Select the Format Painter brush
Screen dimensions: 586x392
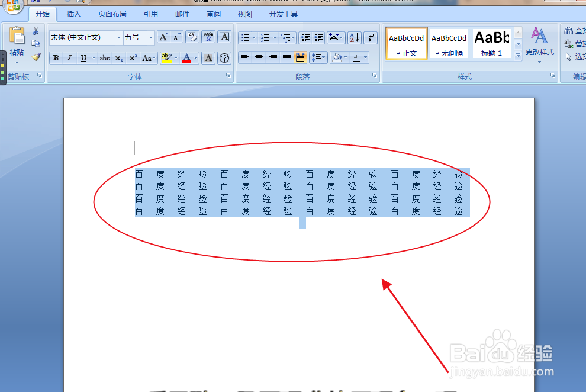(x=36, y=57)
